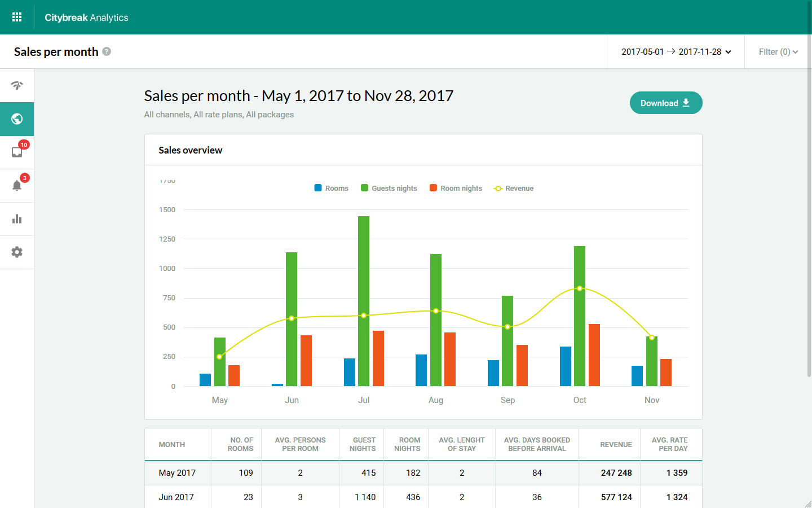Image resolution: width=812 pixels, height=508 pixels.
Task: Click the Citybreak Analytics title link
Action: click(x=86, y=17)
